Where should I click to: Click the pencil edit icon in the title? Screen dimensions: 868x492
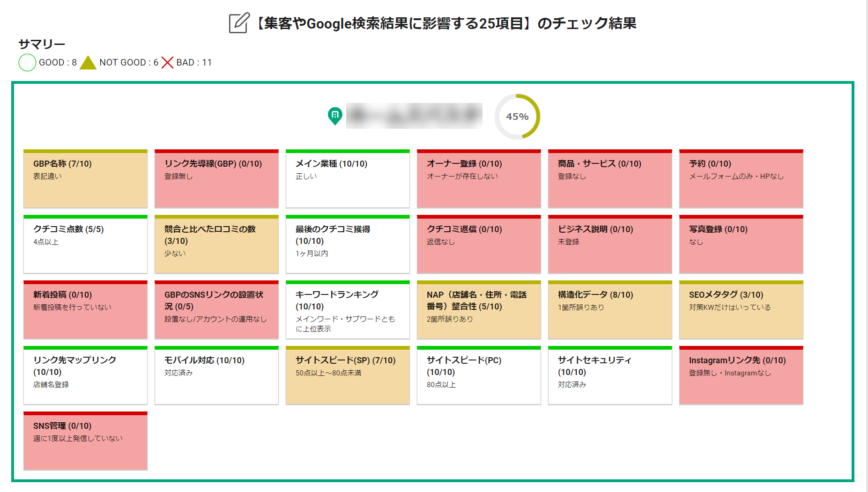click(238, 22)
